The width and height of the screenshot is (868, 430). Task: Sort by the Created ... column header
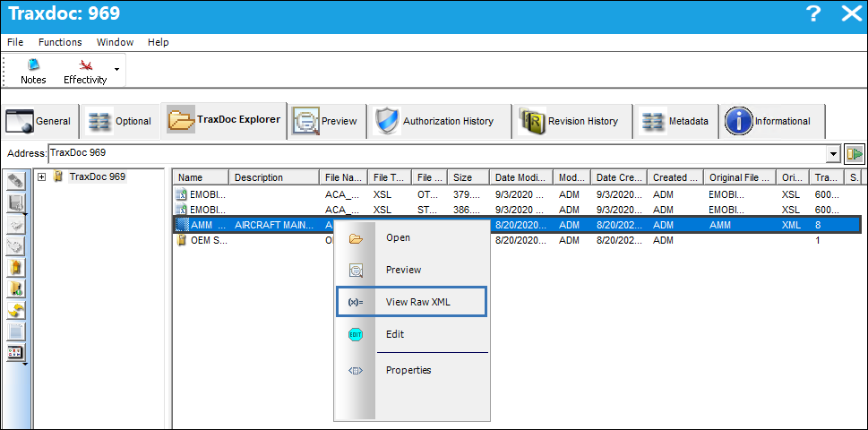pos(675,177)
